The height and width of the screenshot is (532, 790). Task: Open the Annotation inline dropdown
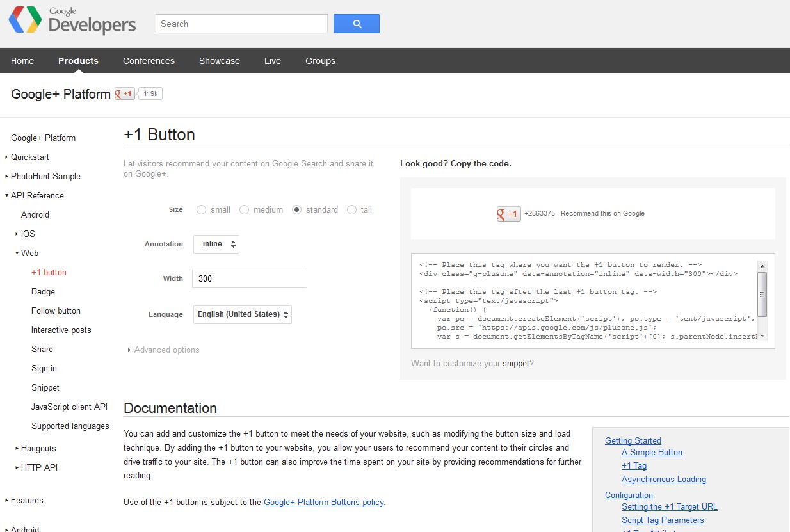(x=216, y=244)
